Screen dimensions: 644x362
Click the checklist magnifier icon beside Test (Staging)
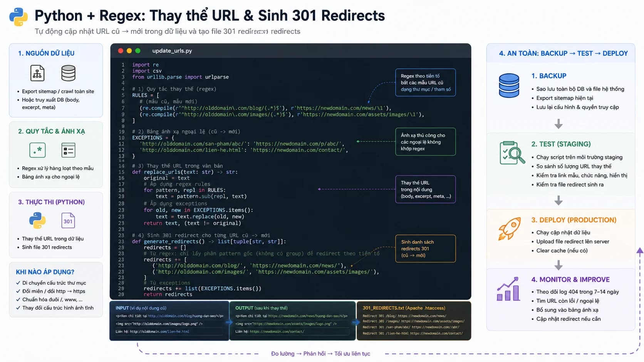[x=512, y=153]
